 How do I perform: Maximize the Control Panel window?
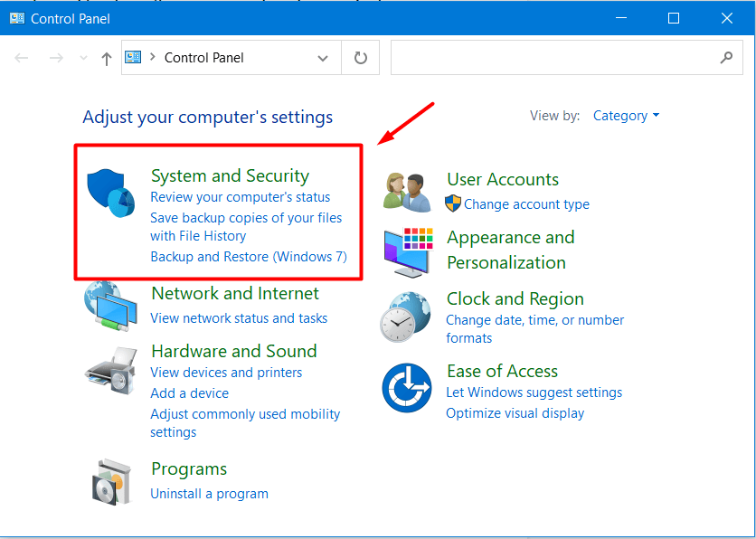(x=674, y=18)
